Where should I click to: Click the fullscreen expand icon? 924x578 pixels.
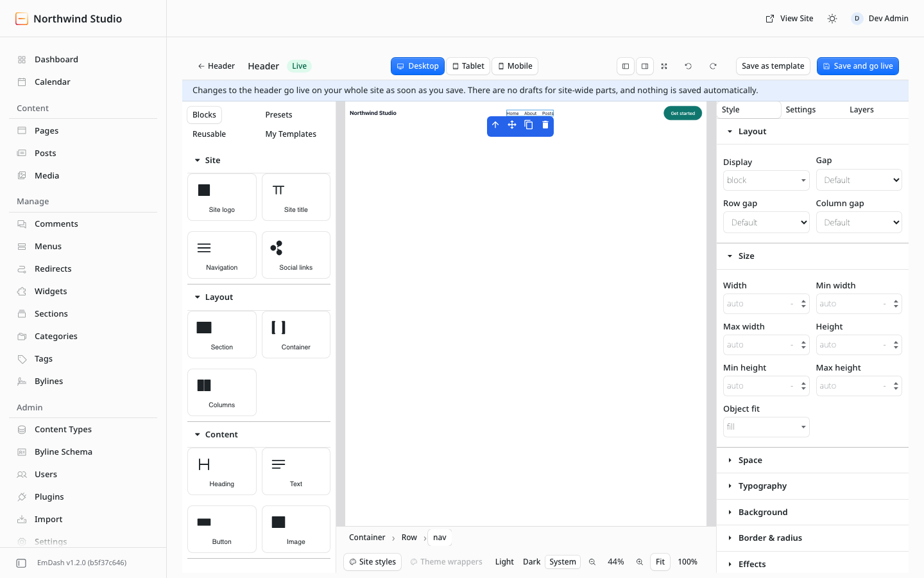(664, 66)
